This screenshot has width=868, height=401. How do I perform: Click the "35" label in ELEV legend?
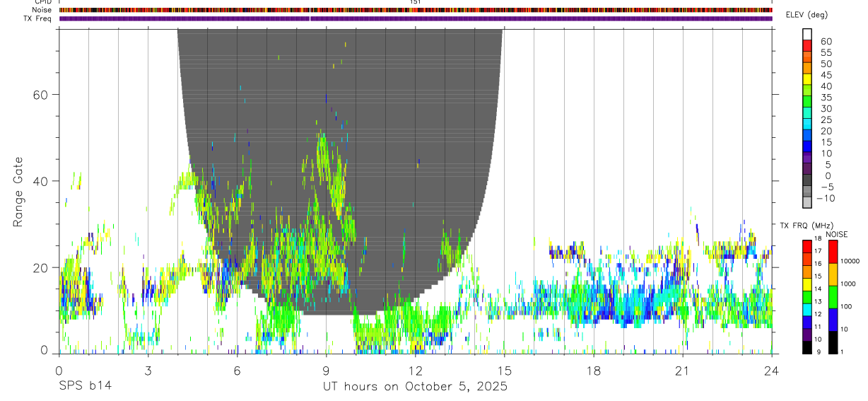[826, 97]
